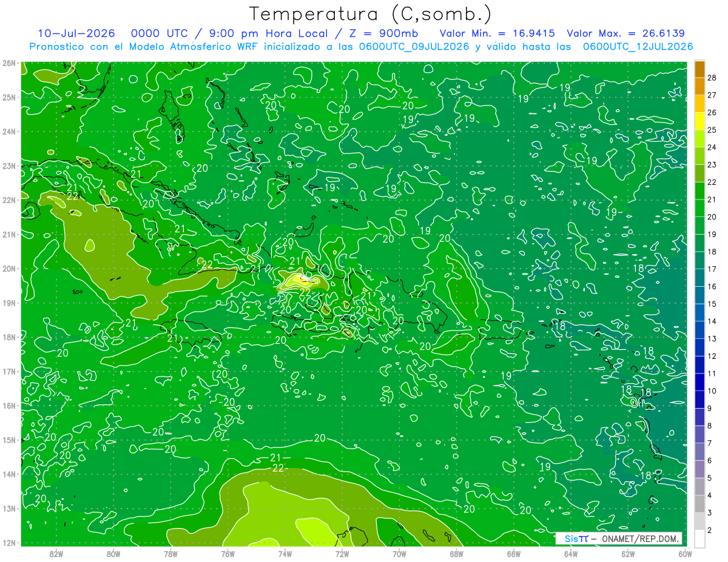Click the colorbar legend value 5
Viewport: 728px width, 562px height.
point(710,478)
